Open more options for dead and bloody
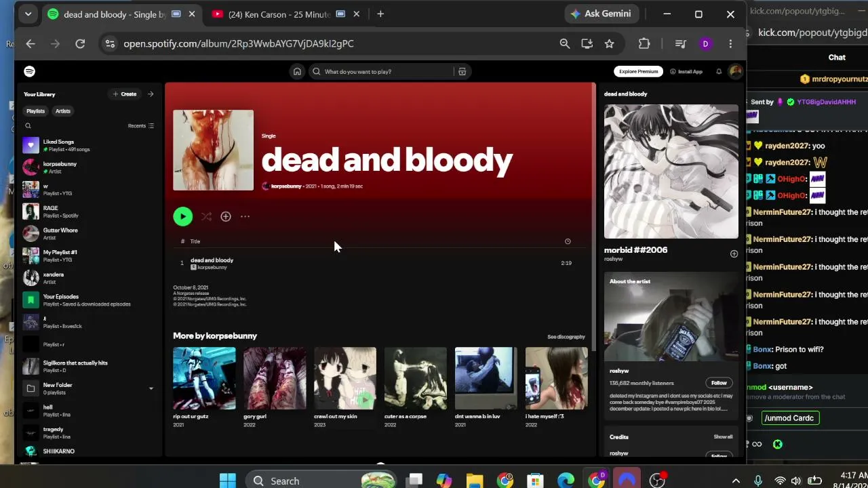The image size is (868, 488). [x=245, y=216]
